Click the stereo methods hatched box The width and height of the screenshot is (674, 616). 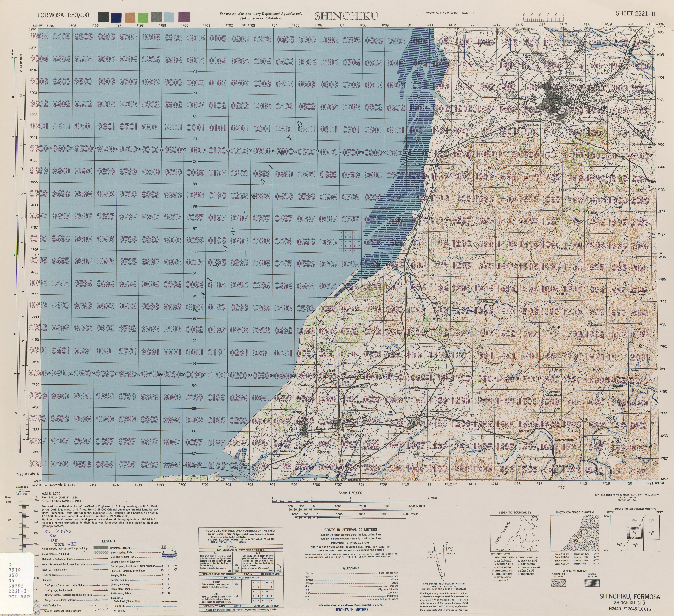(592, 583)
